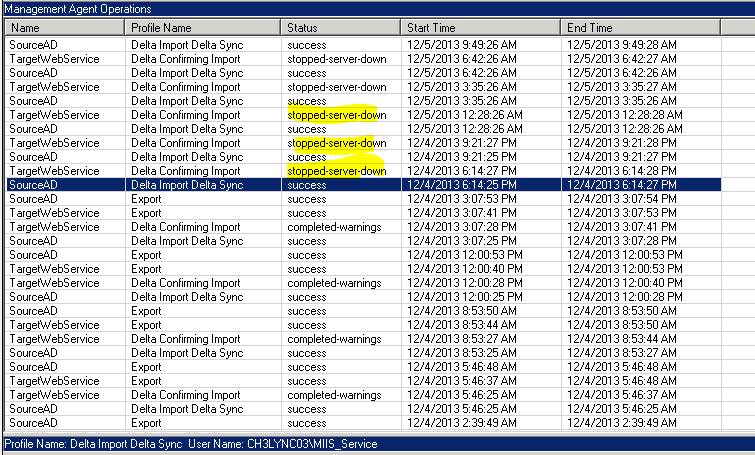The image size is (755, 455).
Task: Click completed-warnings status at 12/4/2013 3:07:28 PM
Action: pos(334,227)
